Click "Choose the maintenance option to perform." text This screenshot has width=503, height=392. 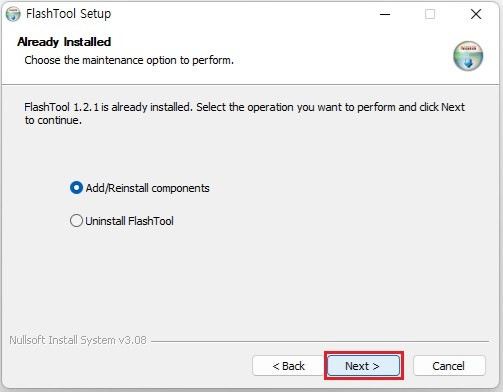tap(129, 60)
